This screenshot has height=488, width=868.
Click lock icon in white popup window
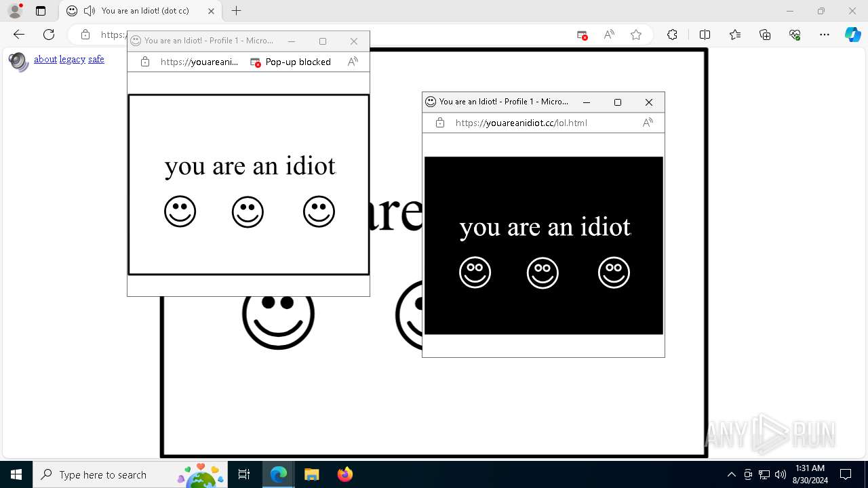click(144, 62)
